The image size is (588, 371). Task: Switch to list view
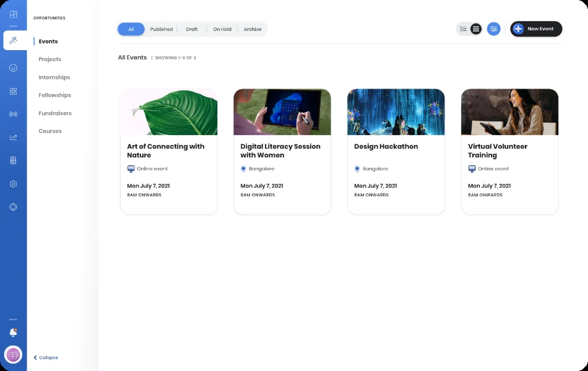pos(464,29)
